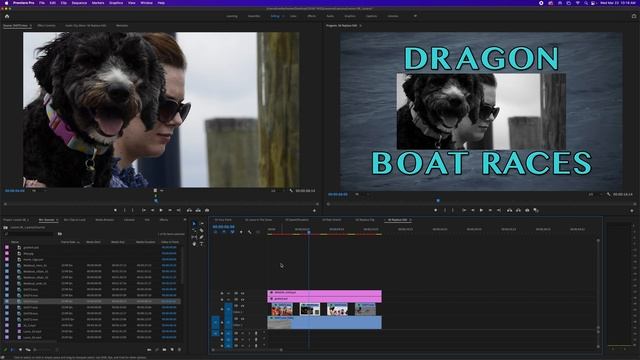Open the Markers menu
This screenshot has width=640, height=360.
[x=98, y=3]
